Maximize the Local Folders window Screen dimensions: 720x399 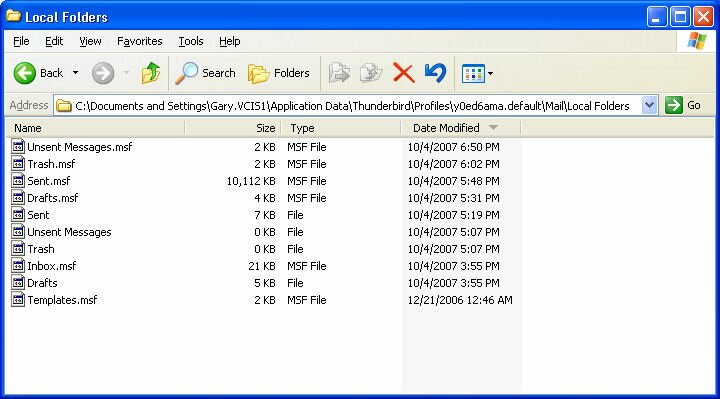click(x=680, y=17)
